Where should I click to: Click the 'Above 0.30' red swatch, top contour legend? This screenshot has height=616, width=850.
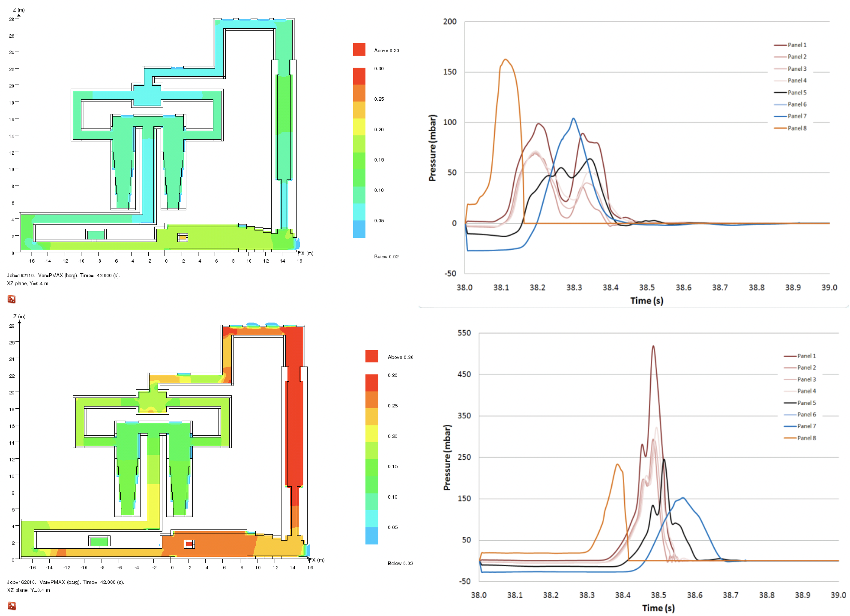[359, 49]
